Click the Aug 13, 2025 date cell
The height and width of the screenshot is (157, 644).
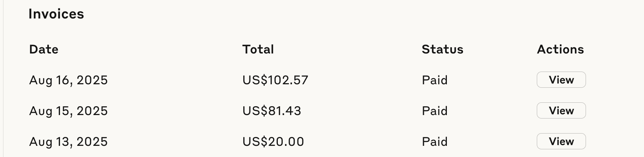tap(68, 142)
